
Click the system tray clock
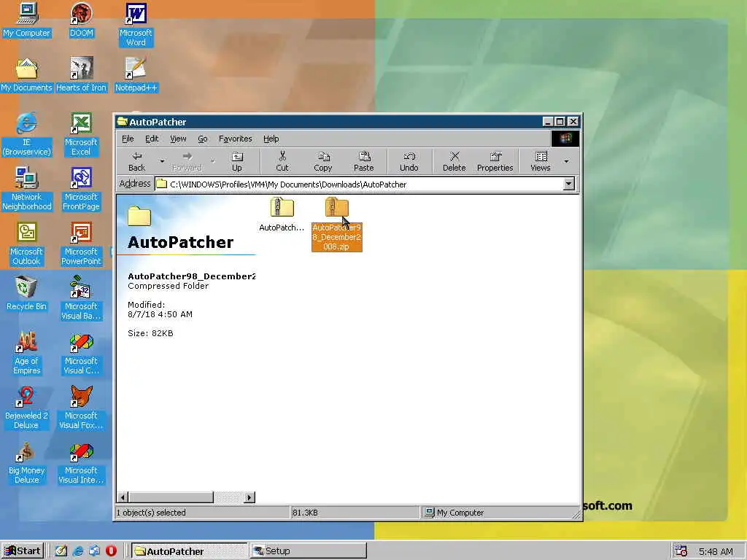[x=716, y=551]
